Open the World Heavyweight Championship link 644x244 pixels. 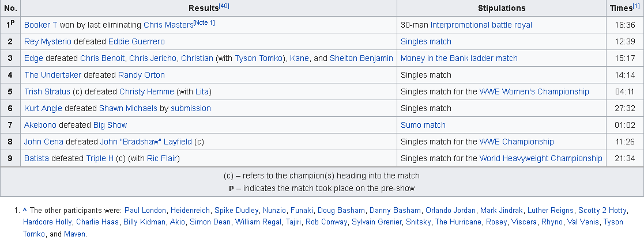coord(540,158)
